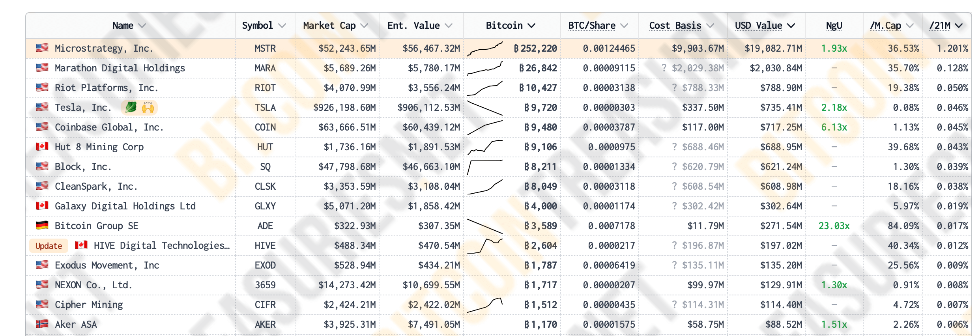The height and width of the screenshot is (336, 980).
Task: Click the Canadian flag next to Hut 8 Mining Corp
Action: [42, 147]
